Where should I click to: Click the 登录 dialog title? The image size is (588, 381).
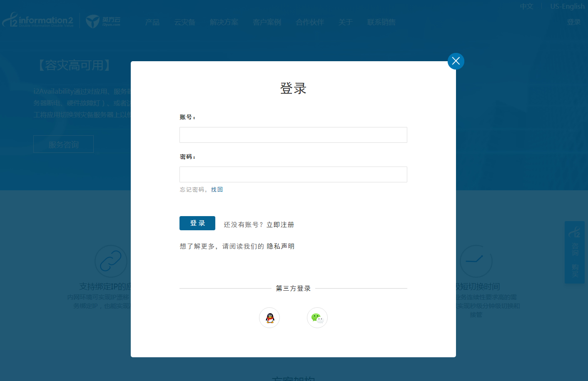pyautogui.click(x=293, y=88)
